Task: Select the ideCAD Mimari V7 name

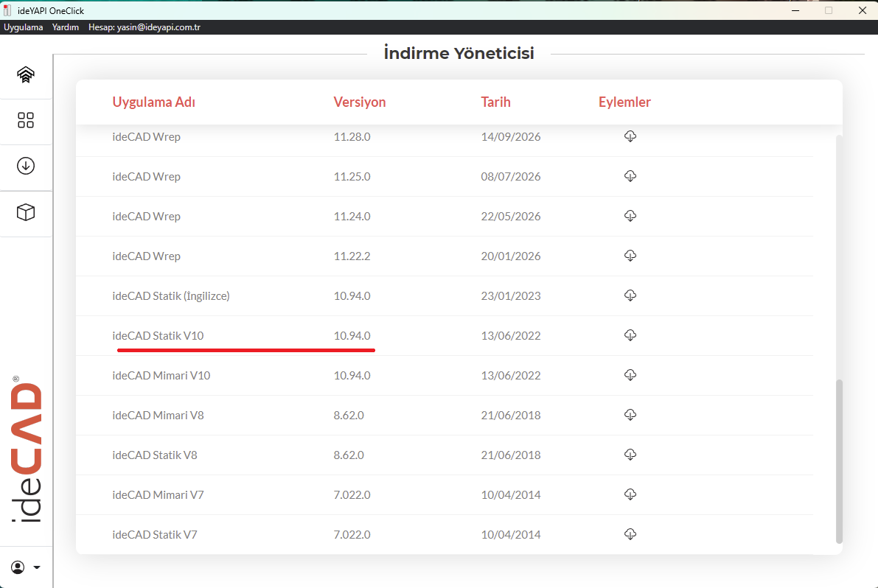Action: pyautogui.click(x=158, y=494)
